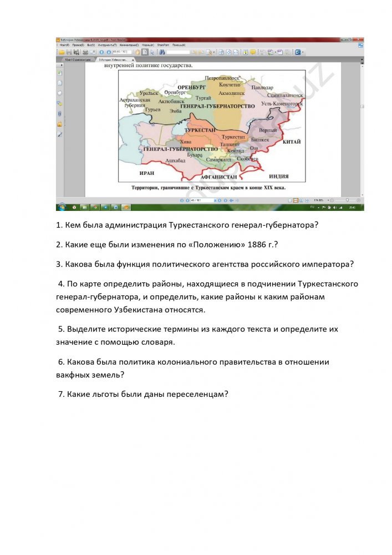Select the text selection tool icon
Screen dimensions: 392x555
click(145, 52)
